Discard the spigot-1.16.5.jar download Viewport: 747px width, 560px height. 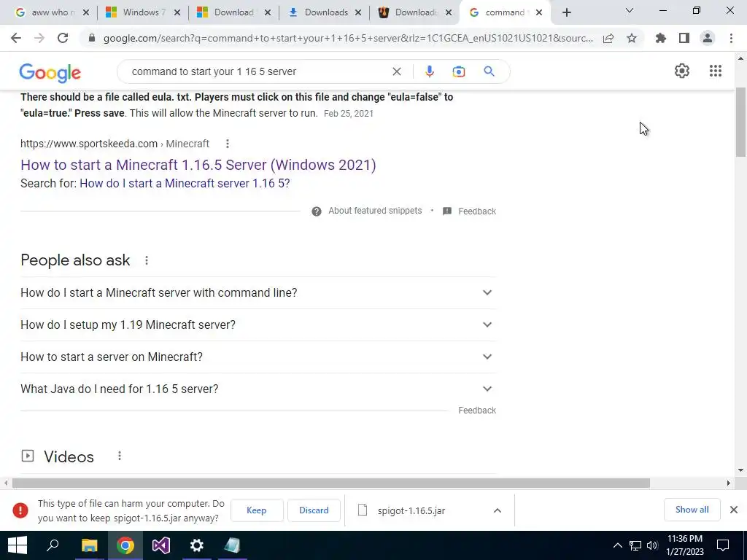pyautogui.click(x=314, y=510)
